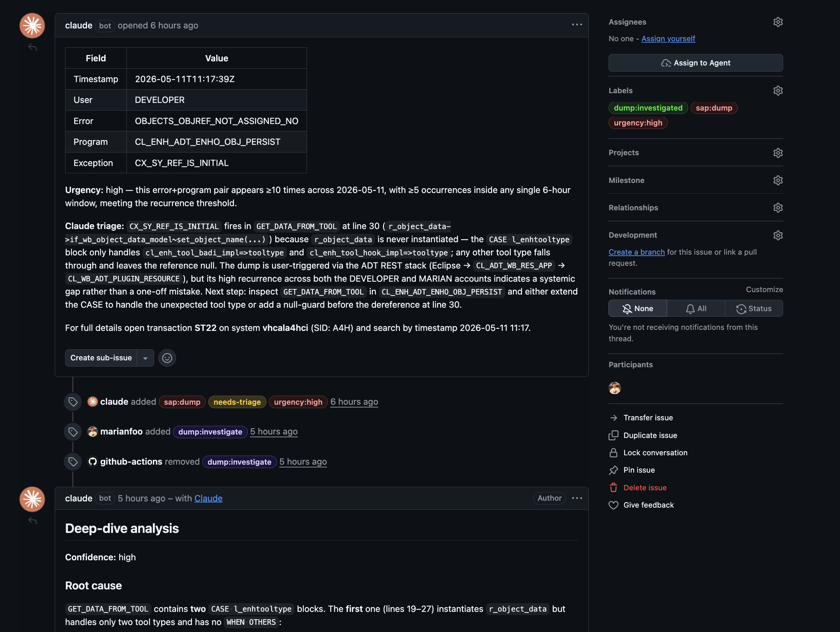Open Deep-dive comment's three-dot menu

[x=577, y=498]
